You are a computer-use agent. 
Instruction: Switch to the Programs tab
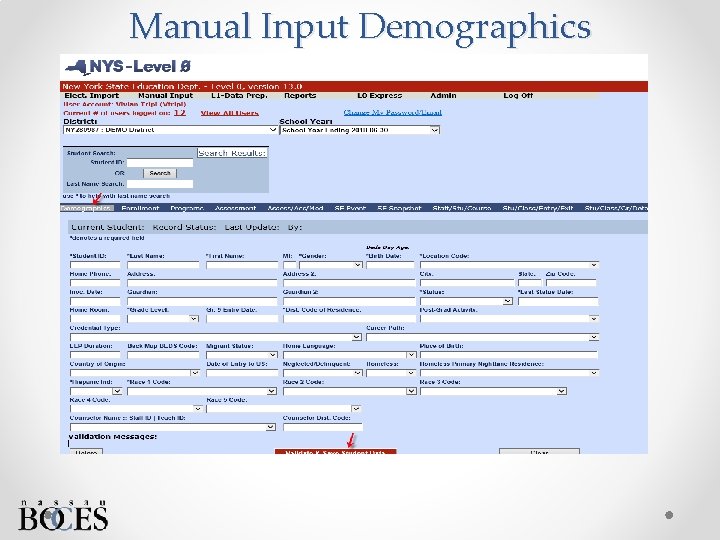187,208
